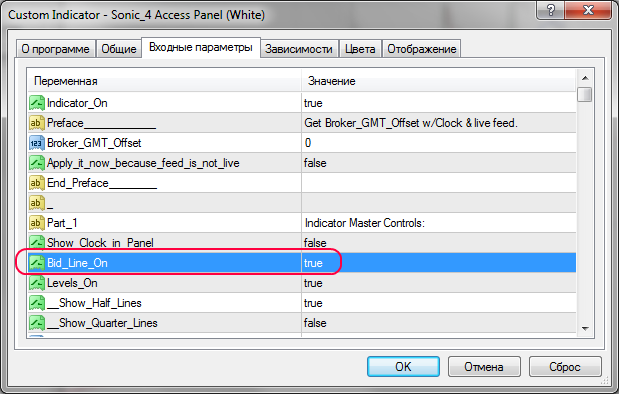
Task: Confirm settings with the OK button
Action: coord(403,367)
